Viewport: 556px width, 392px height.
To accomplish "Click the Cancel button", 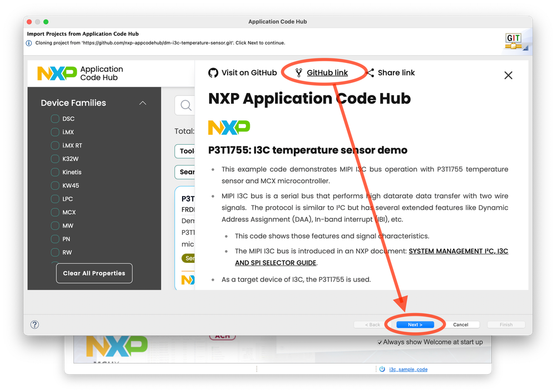I will point(461,325).
